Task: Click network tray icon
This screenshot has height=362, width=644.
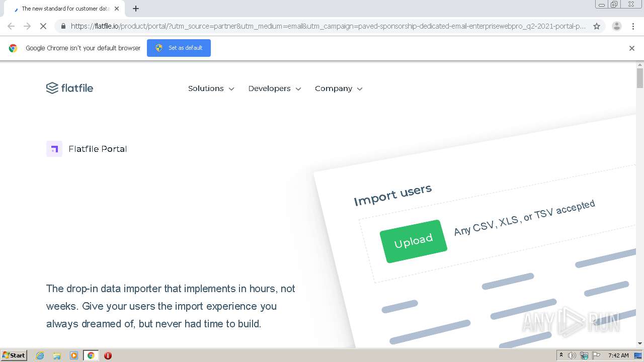Action: pyautogui.click(x=584, y=355)
